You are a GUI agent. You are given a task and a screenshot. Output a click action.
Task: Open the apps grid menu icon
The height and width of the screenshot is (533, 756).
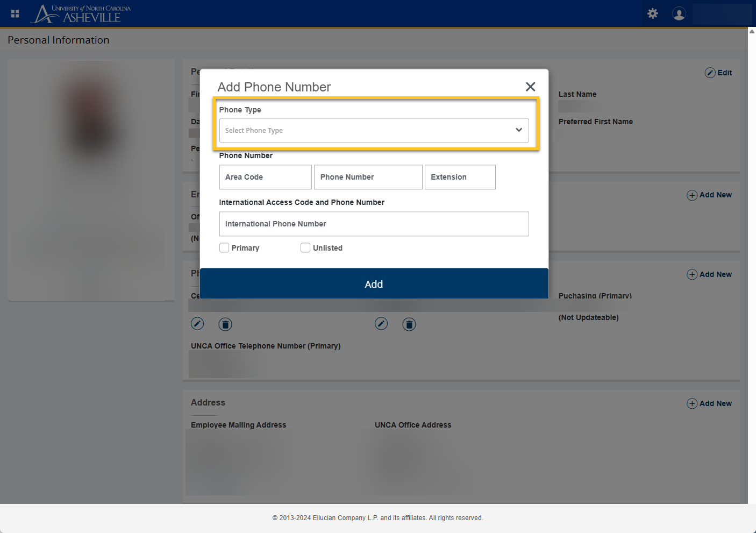tap(15, 13)
